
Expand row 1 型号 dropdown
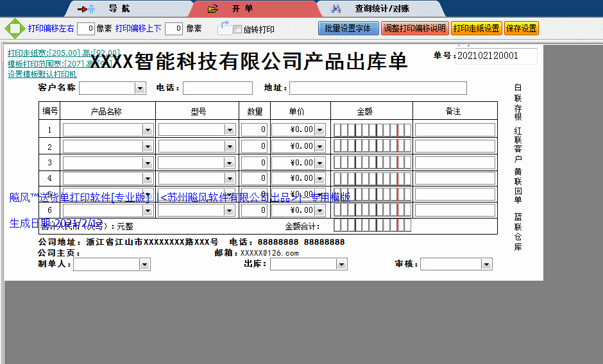(230, 130)
